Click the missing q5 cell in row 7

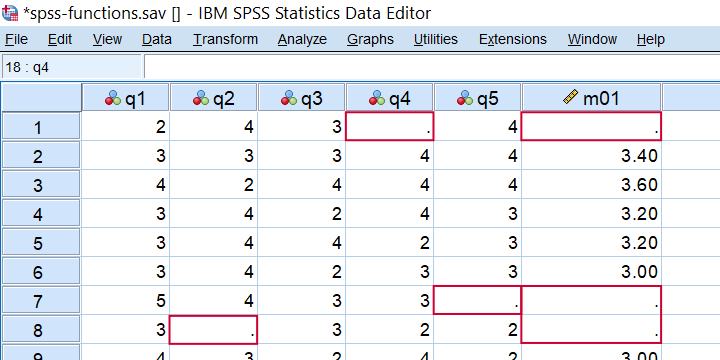(x=478, y=300)
